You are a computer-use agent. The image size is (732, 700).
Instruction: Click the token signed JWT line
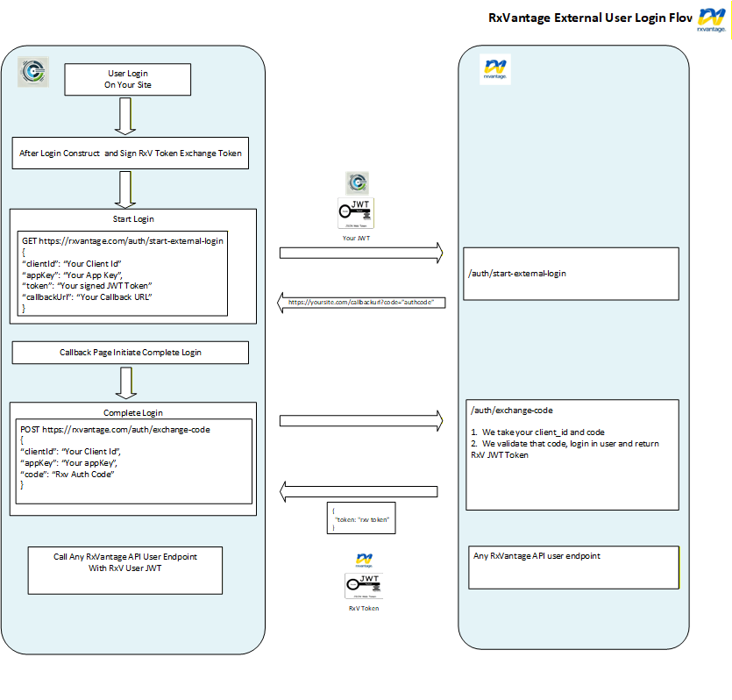pos(87,286)
